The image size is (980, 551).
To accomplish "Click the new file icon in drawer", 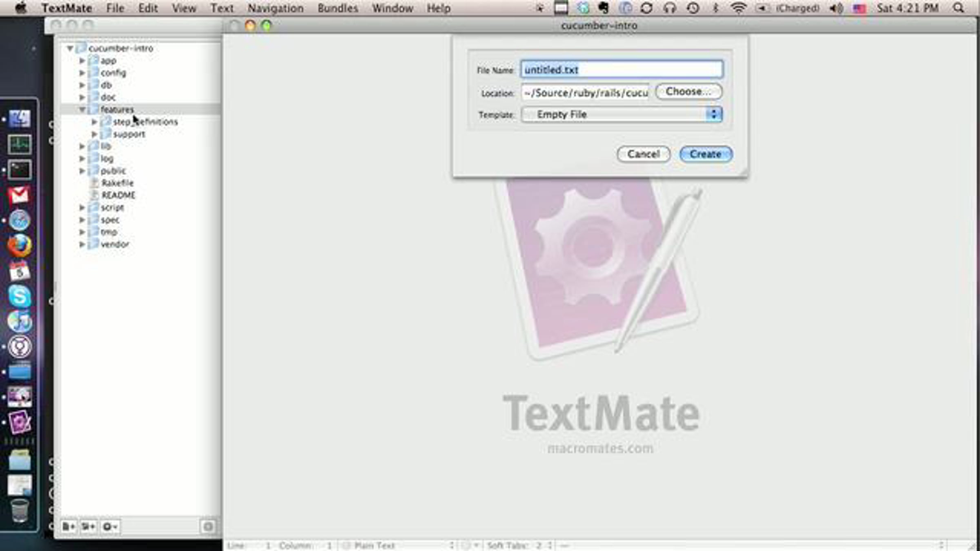I will coord(68,527).
